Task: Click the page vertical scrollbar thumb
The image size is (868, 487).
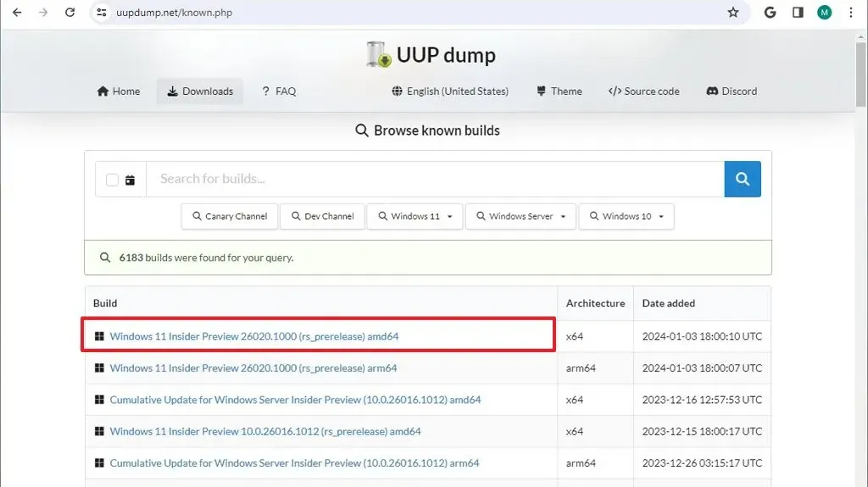Action: click(x=861, y=74)
